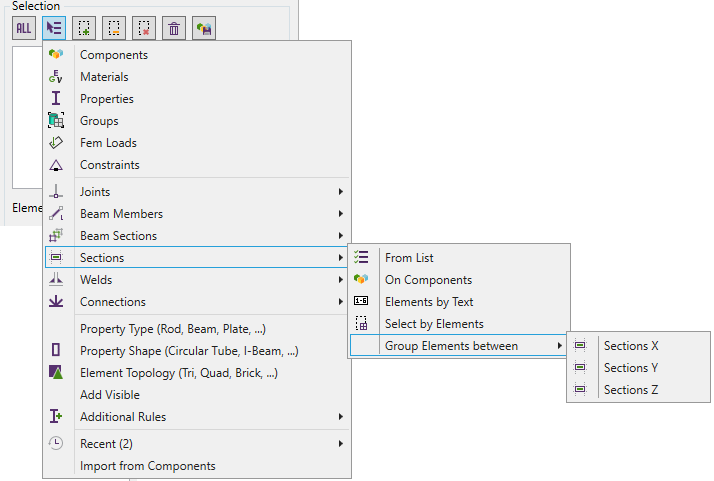Click the ALL selection button

[23, 29]
